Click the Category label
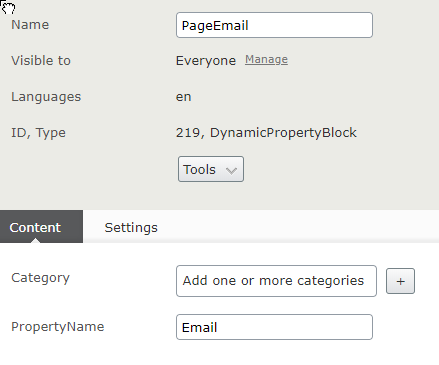 click(40, 278)
